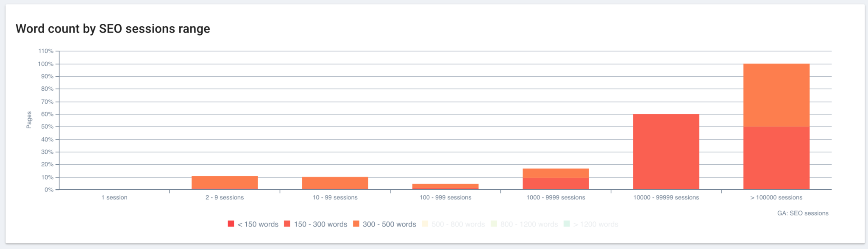Click the '10000 - 99999 sessions' red bar

tap(666, 152)
